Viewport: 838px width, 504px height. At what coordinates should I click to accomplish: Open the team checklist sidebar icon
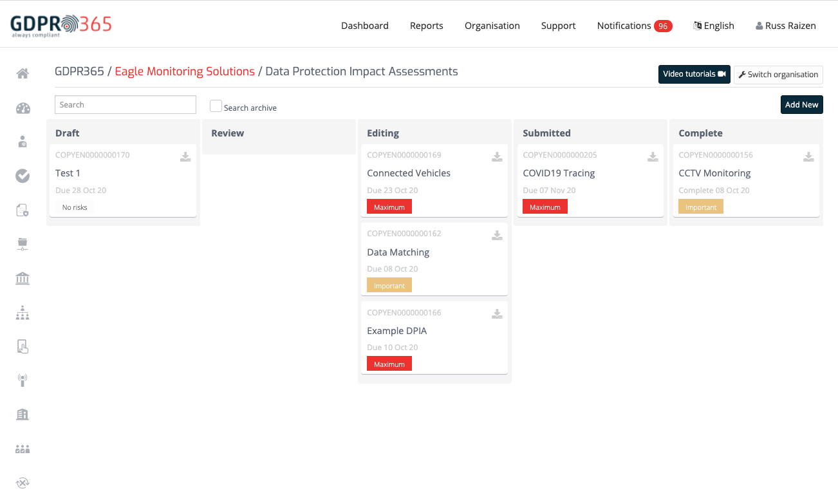(23, 449)
